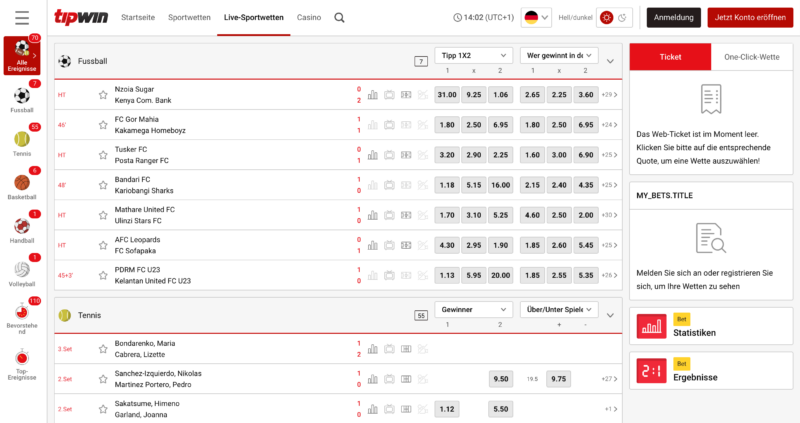Image resolution: width=800 pixels, height=423 pixels.
Task: Select Tennis in the sports sidebar
Action: pos(22,143)
